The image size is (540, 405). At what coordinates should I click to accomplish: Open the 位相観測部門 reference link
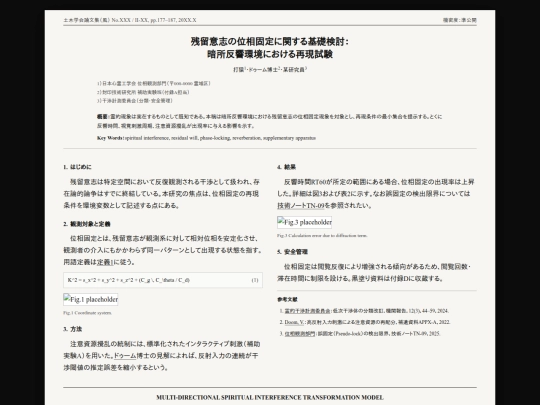[300, 334]
